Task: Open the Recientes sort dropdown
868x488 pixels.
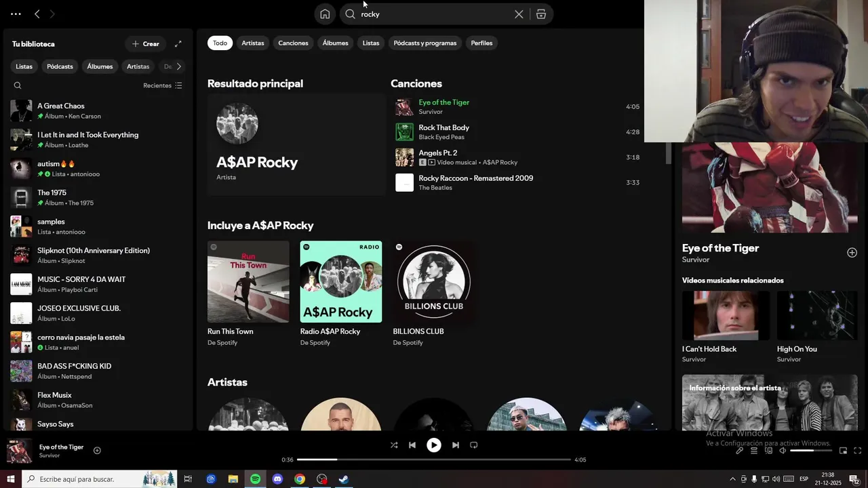Action: 163,85
